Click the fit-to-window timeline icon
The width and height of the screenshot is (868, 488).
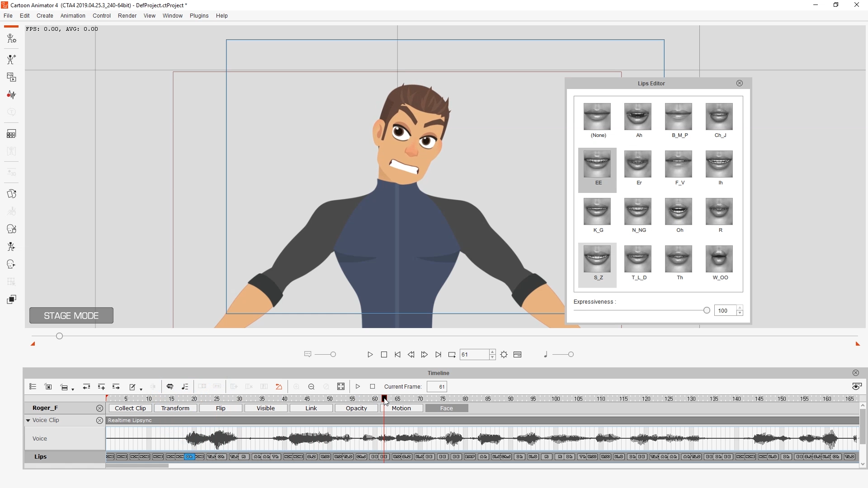click(x=341, y=387)
